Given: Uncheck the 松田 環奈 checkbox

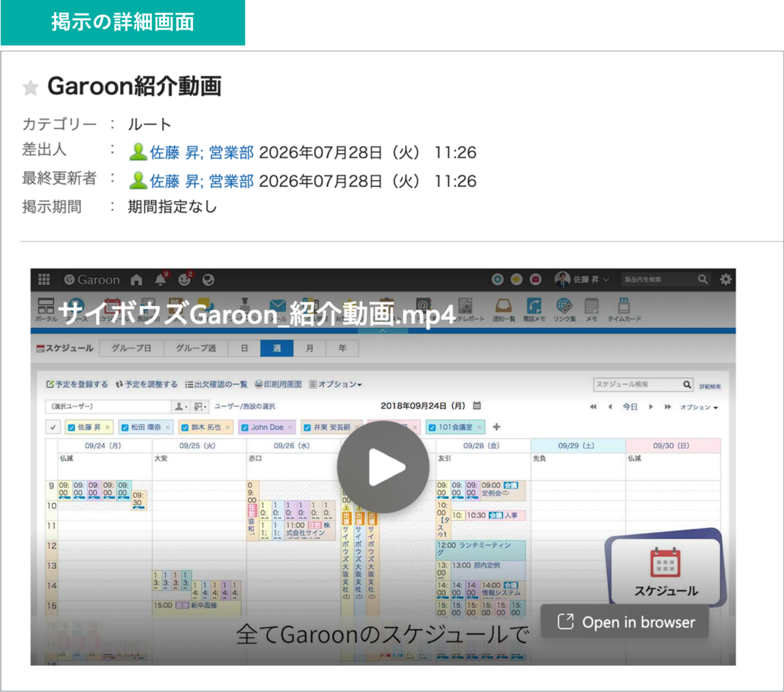Looking at the screenshot, I should (x=125, y=427).
